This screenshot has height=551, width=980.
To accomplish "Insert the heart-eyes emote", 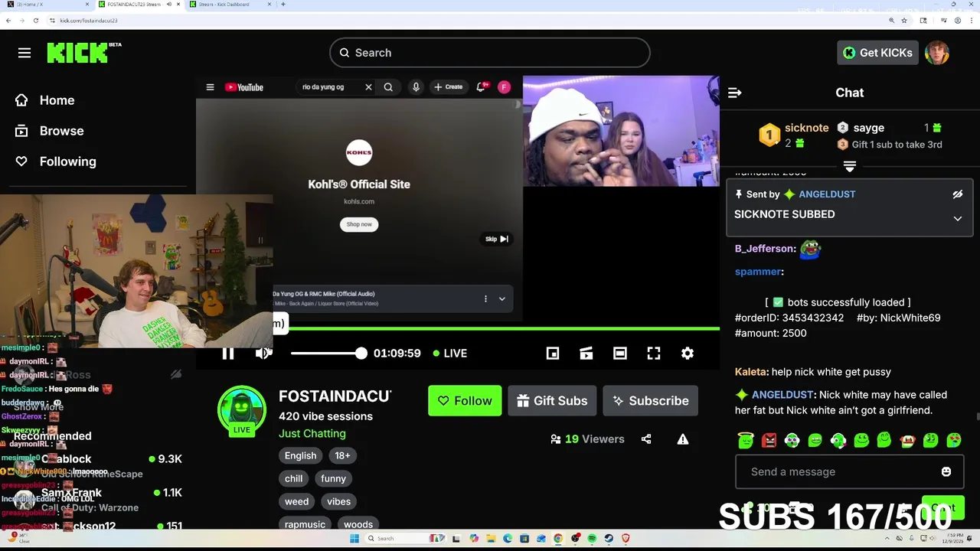I will [x=954, y=440].
